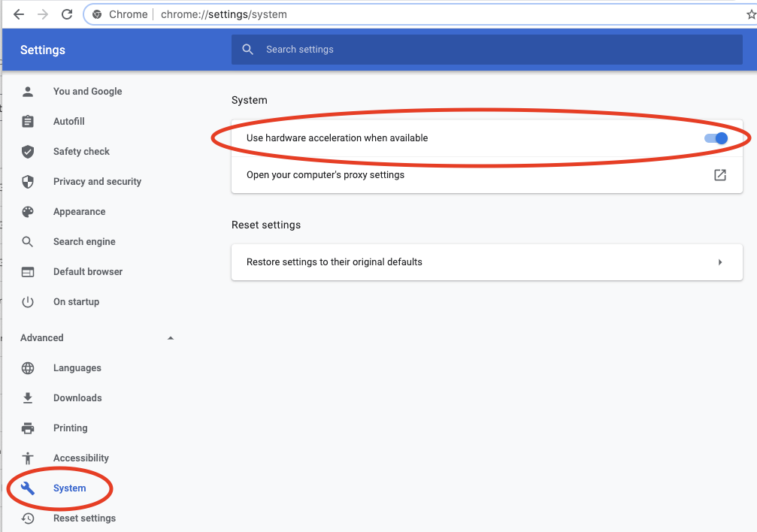Click the Appearance palette icon
Screen dimensions: 757x532
point(28,211)
